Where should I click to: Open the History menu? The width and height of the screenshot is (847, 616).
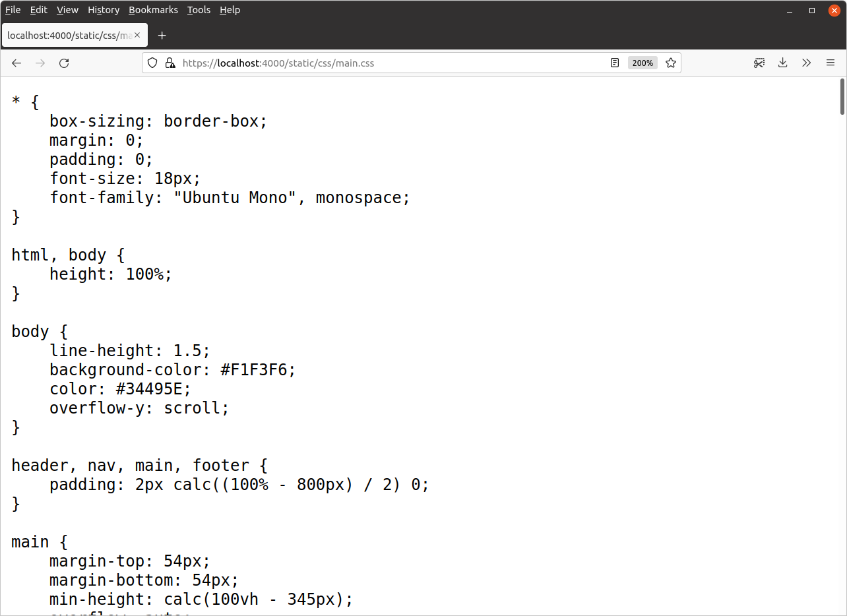(x=104, y=10)
